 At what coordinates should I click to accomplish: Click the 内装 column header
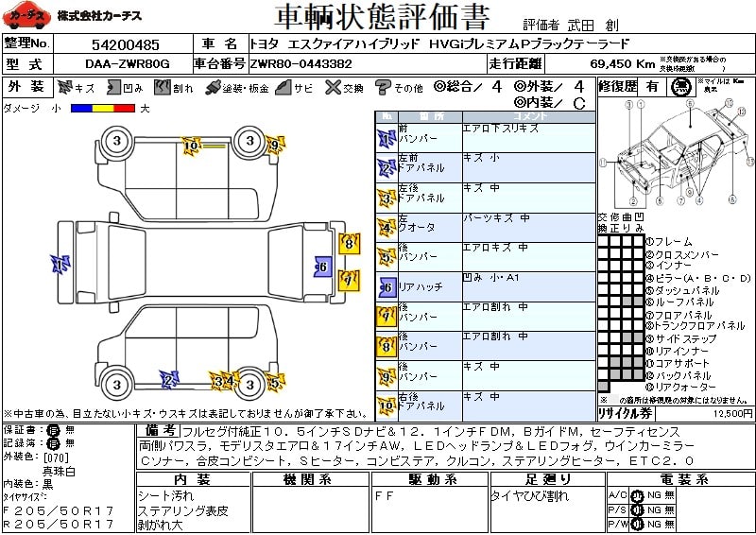(x=193, y=479)
